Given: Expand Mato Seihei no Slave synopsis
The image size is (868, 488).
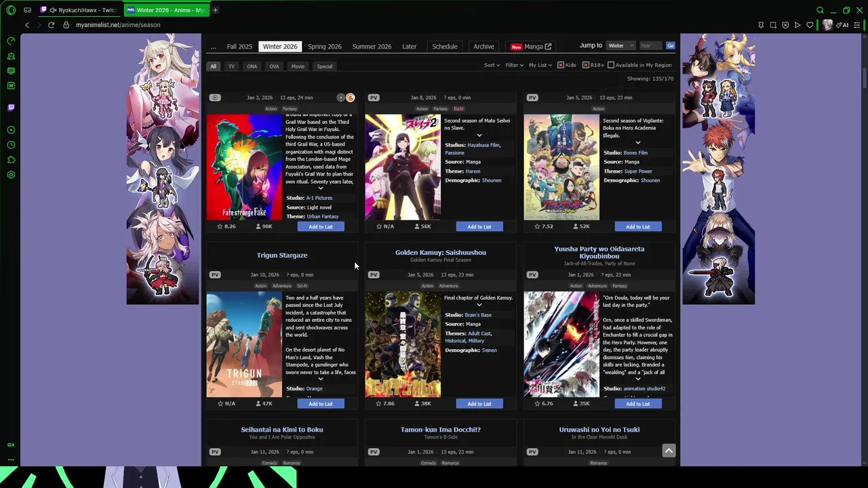Looking at the screenshot, I should point(479,136).
